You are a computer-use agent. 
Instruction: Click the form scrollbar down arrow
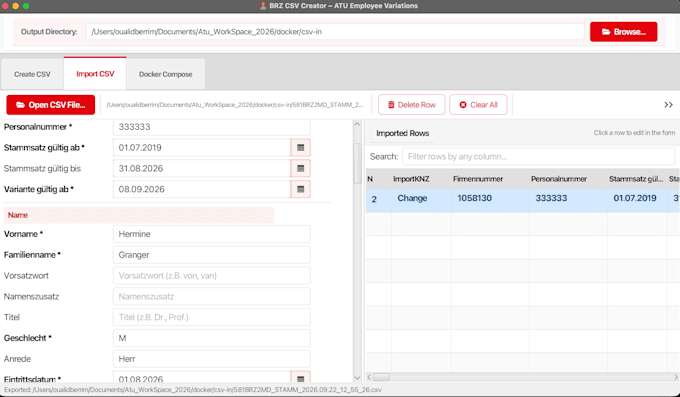pos(357,378)
